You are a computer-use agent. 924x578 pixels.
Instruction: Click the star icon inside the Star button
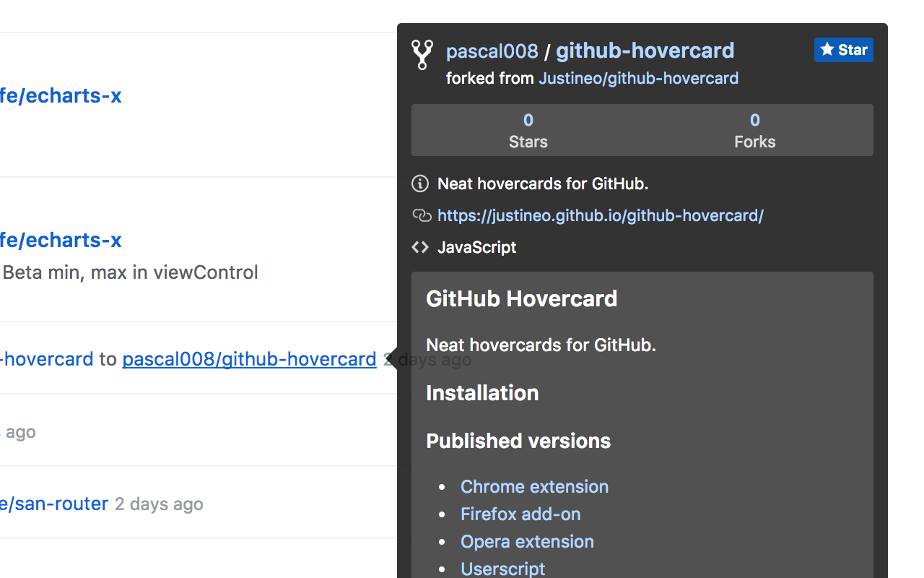click(x=827, y=49)
